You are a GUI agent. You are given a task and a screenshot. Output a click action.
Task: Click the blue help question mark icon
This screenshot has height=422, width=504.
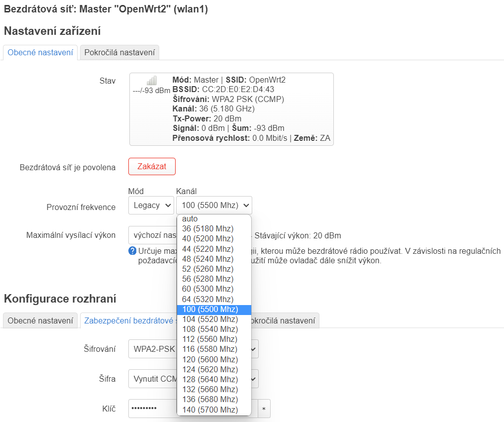tap(132, 251)
